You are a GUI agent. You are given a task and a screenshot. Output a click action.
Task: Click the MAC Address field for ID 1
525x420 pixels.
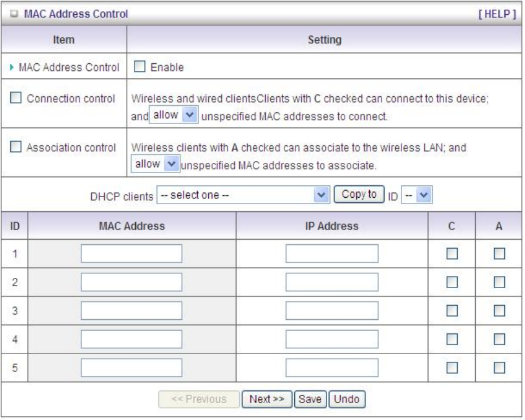click(x=131, y=254)
